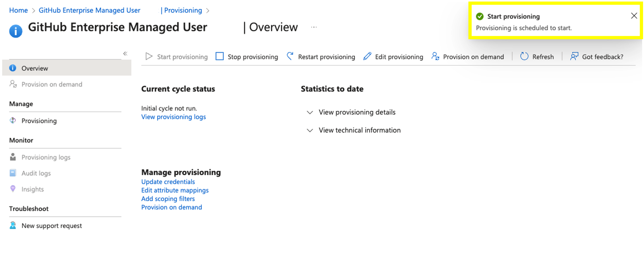Open GitHub Enterprise Managed User breadcrumb
Image resolution: width=644 pixels, height=279 pixels.
click(x=89, y=10)
